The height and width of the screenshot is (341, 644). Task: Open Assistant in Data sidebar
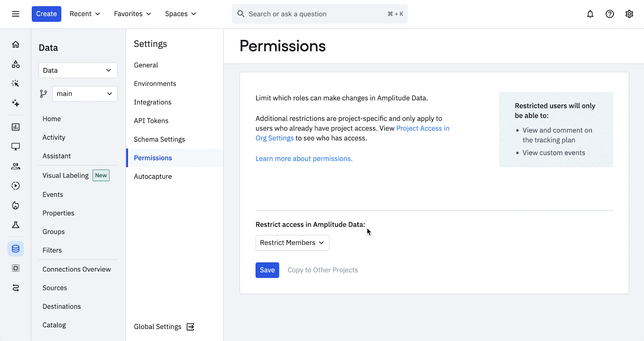click(57, 156)
